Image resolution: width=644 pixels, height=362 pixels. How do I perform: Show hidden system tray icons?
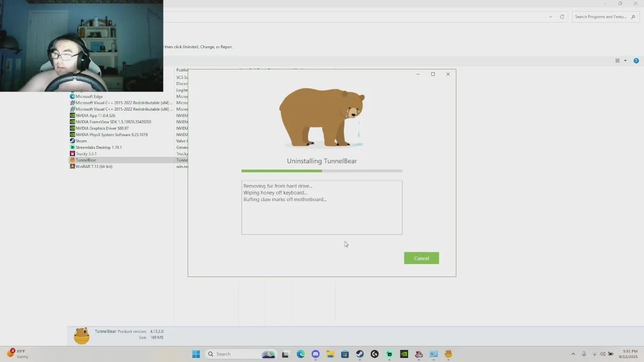point(573,354)
